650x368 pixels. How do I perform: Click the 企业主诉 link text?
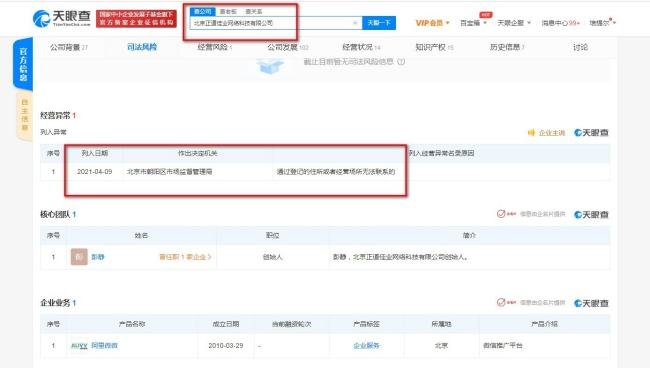point(552,133)
